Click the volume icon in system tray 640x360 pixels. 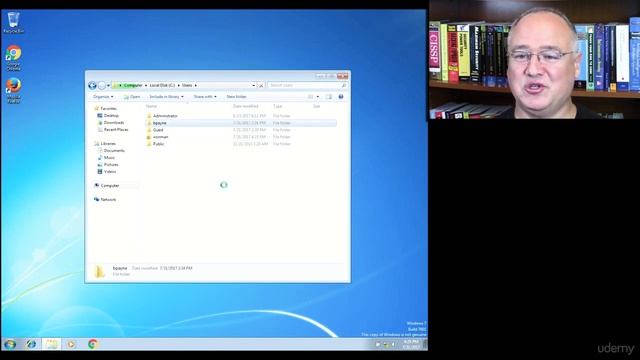pos(393,344)
